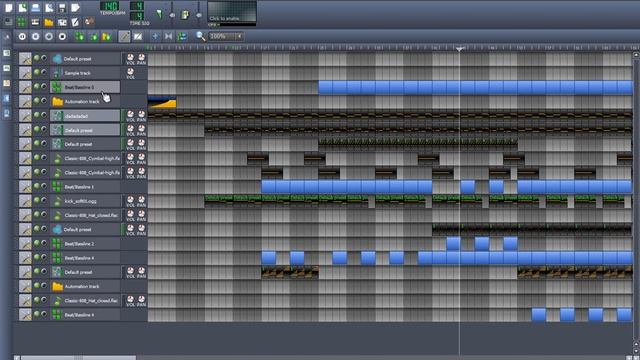Show recently opened projects
Image resolution: width=640 pixels, height=360 pixels.
tap(49, 7)
